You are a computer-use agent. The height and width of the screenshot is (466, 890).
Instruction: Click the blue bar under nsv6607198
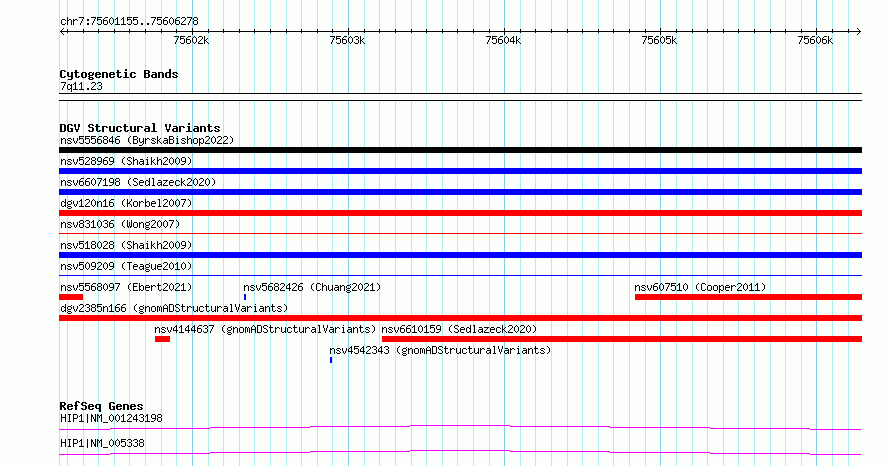click(x=460, y=192)
